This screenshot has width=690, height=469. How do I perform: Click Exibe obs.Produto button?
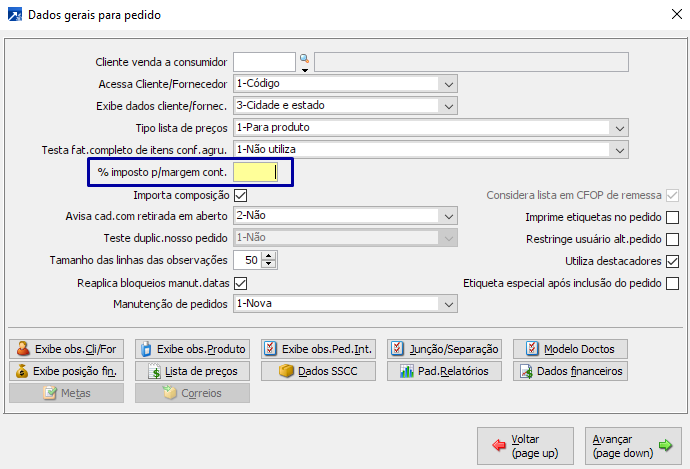(x=192, y=349)
